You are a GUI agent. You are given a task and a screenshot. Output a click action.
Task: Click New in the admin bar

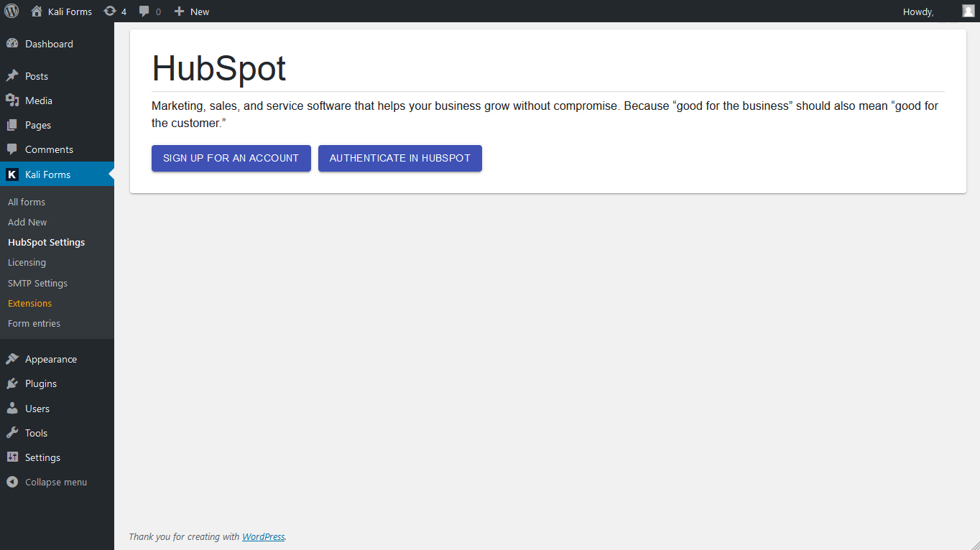[x=200, y=11]
